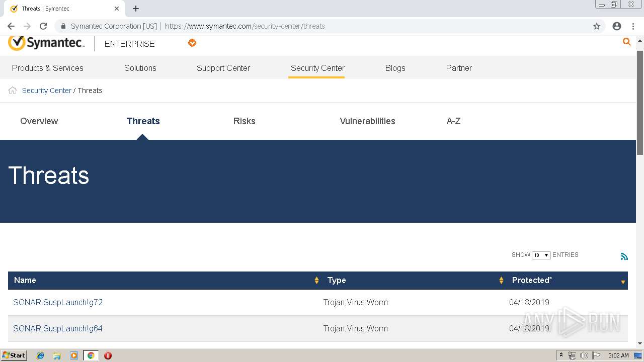Click the g72 row Type Trojan,Virus,Worm
Image resolution: width=644 pixels, height=362 pixels.
coord(356,302)
